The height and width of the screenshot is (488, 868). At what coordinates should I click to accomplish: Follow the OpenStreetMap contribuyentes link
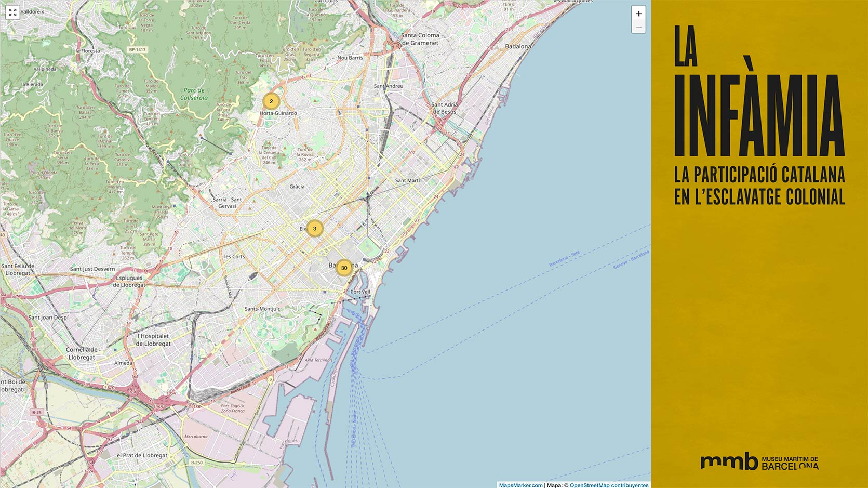point(609,485)
